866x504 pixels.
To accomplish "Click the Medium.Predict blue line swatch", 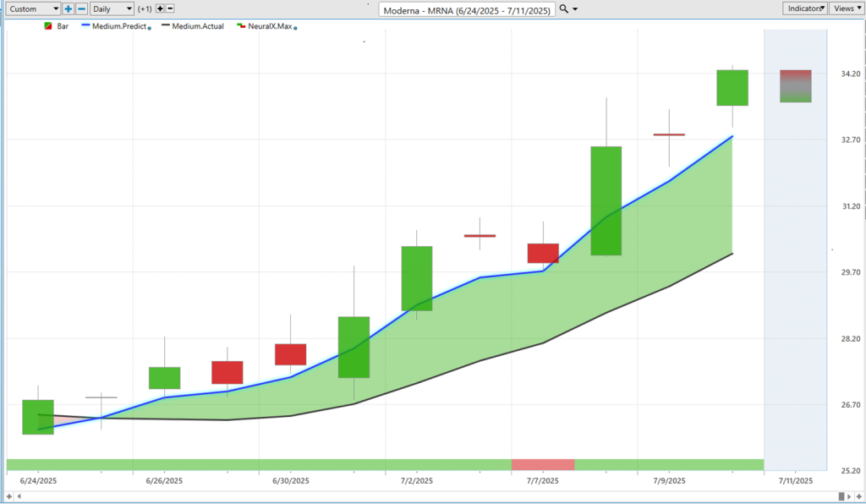I will click(85, 25).
